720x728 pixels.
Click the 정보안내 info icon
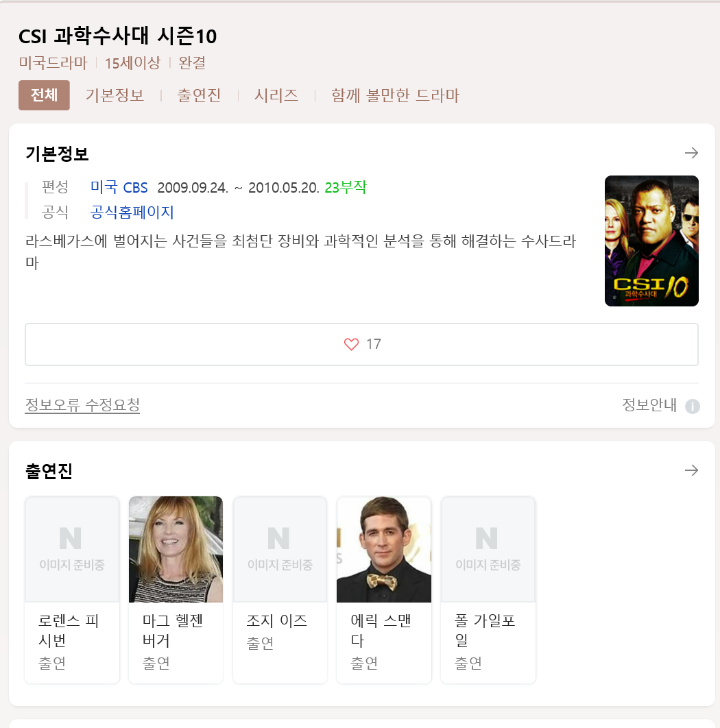point(692,407)
